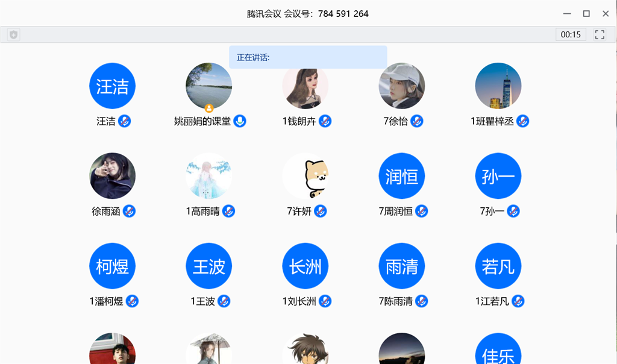Select the blue 柯煜 avatar

113,266
